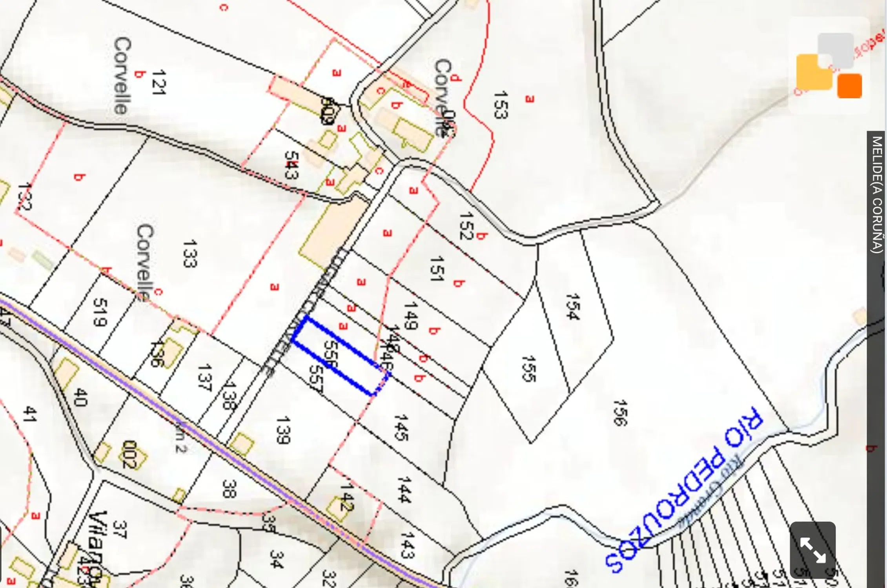Viewport: 887px width, 588px height.
Task: Select parcel 519 on the map
Action: pos(100,312)
